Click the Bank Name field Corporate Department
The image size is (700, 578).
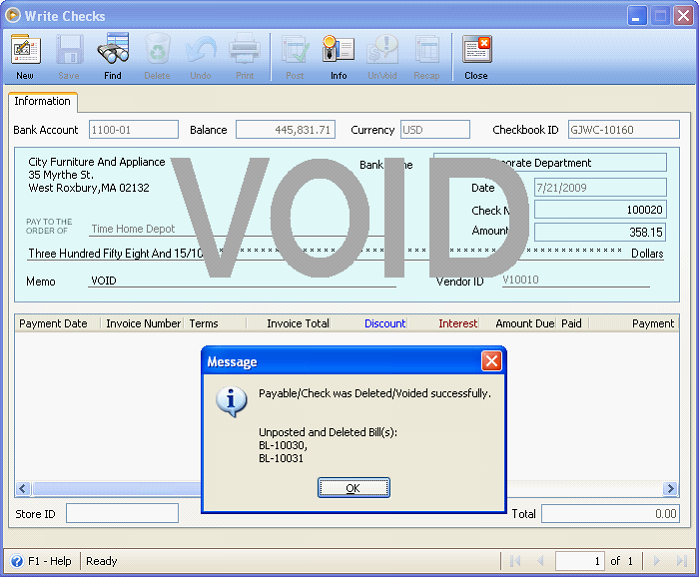click(x=550, y=162)
